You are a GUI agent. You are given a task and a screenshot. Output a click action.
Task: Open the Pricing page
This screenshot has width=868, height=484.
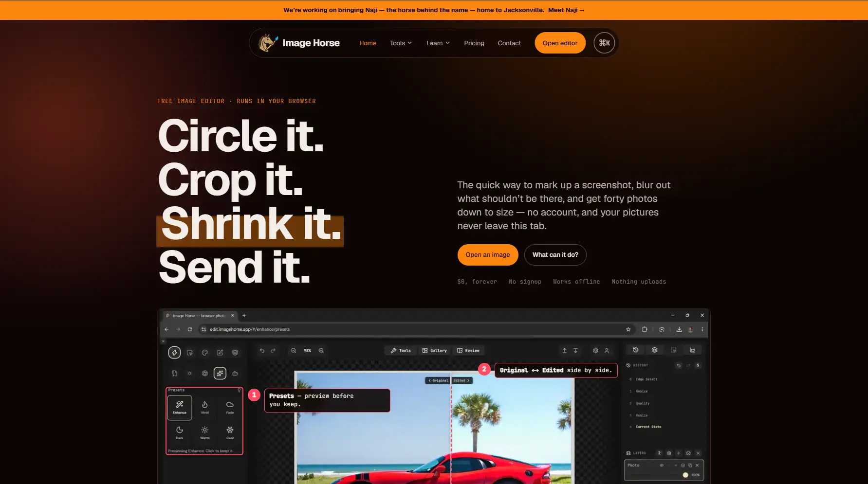click(x=474, y=43)
